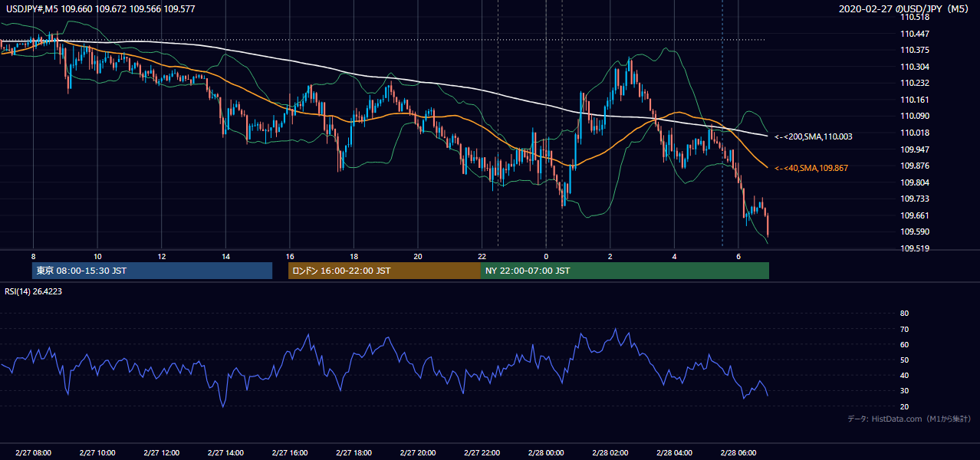Click the bottom time label 2/27 18:00
Image resolution: width=980 pixels, height=460 pixels.
click(354, 453)
